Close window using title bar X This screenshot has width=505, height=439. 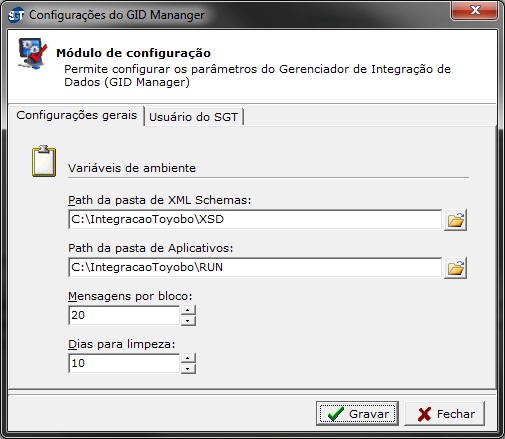[474, 10]
